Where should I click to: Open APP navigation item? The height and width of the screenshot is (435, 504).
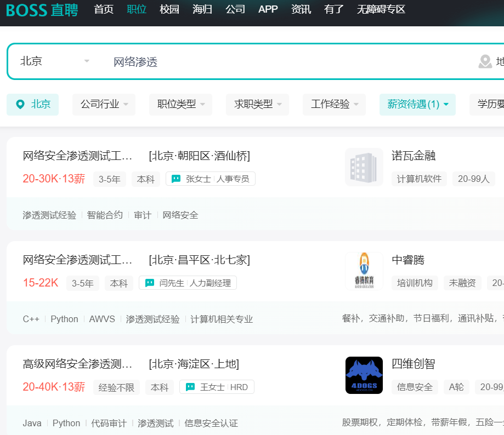pyautogui.click(x=268, y=9)
